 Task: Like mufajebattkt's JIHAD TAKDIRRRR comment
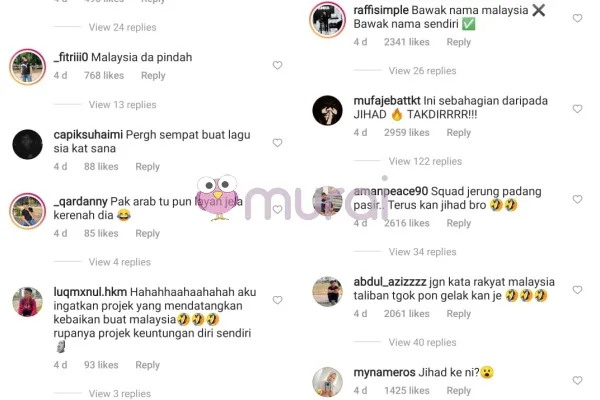pos(577,109)
